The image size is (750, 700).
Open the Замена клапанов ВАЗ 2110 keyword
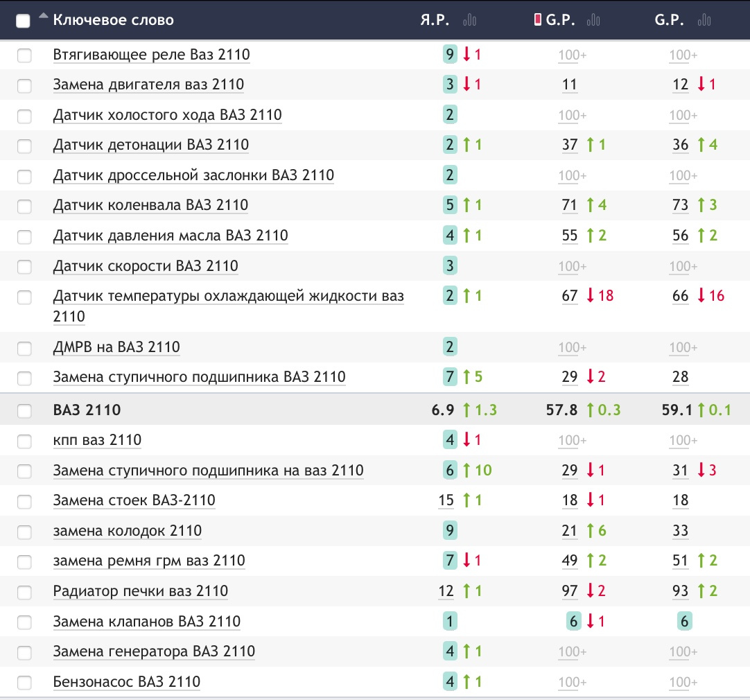(146, 622)
